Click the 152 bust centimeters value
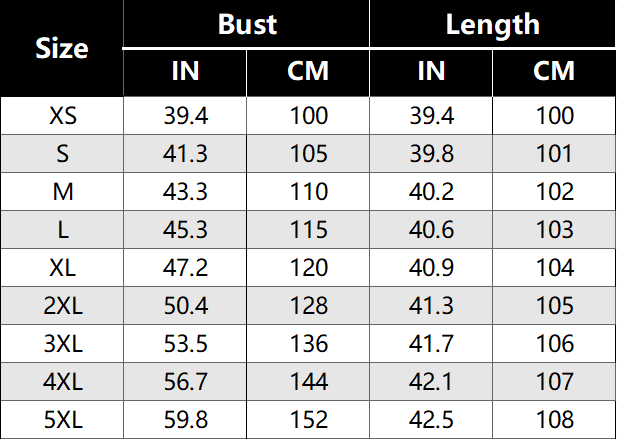Screen dimensions: 617x440 308,419
